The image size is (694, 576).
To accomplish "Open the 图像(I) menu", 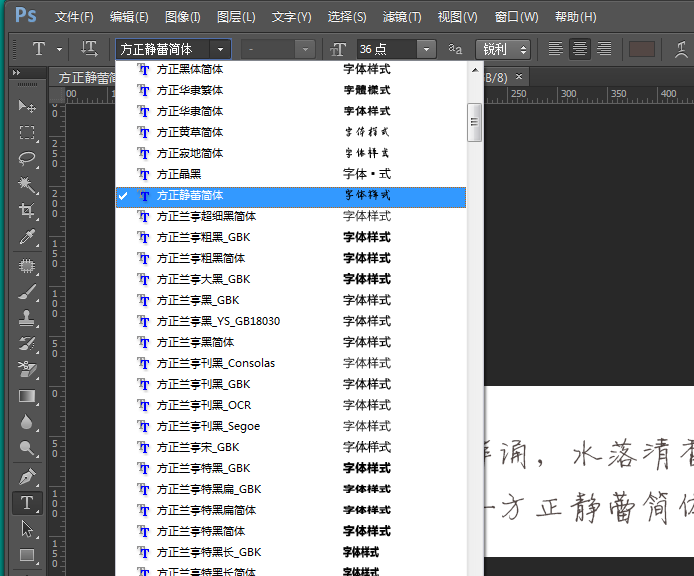I will pos(182,17).
